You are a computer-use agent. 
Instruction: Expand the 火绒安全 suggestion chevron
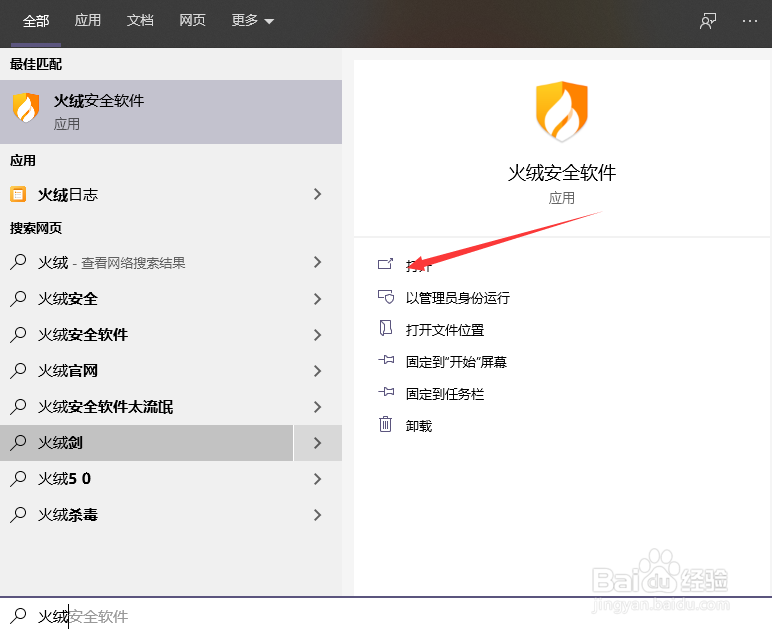318,299
